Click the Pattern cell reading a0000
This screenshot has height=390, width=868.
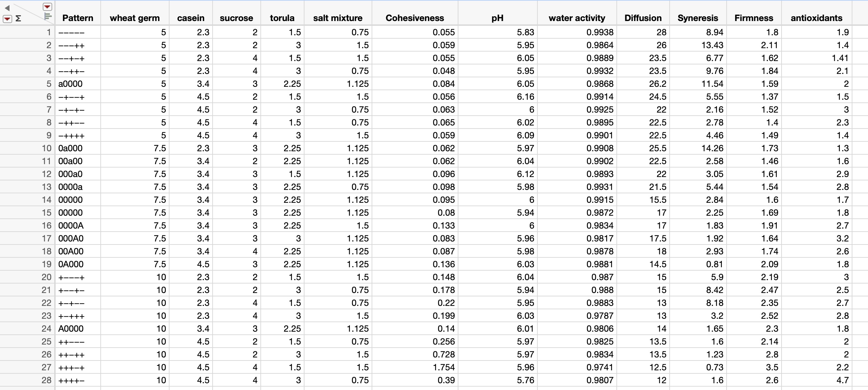point(71,84)
